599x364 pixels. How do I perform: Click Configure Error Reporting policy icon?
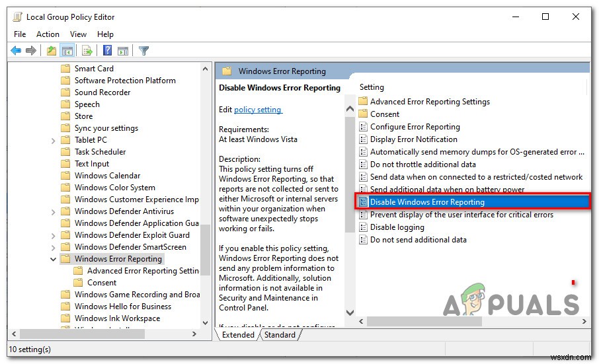point(363,127)
